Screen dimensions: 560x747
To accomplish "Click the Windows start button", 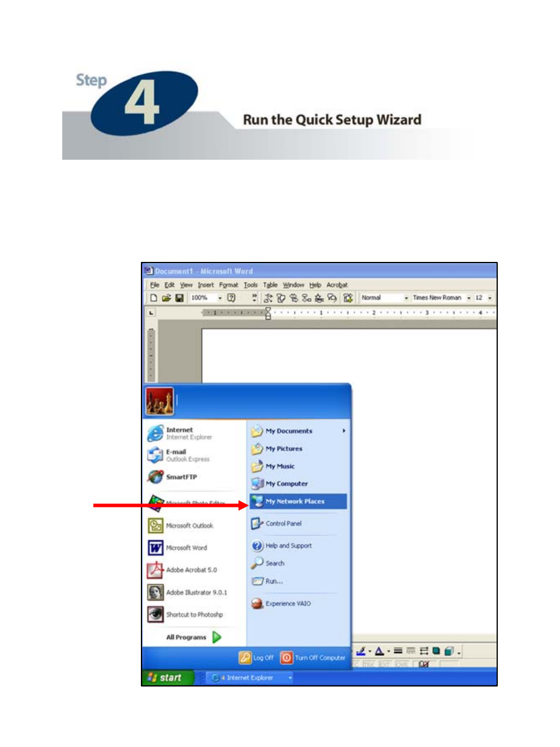I will [x=168, y=678].
